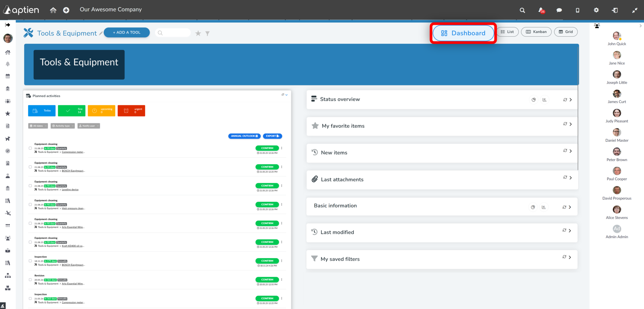Open the Activity type dropdown filter

[63, 126]
